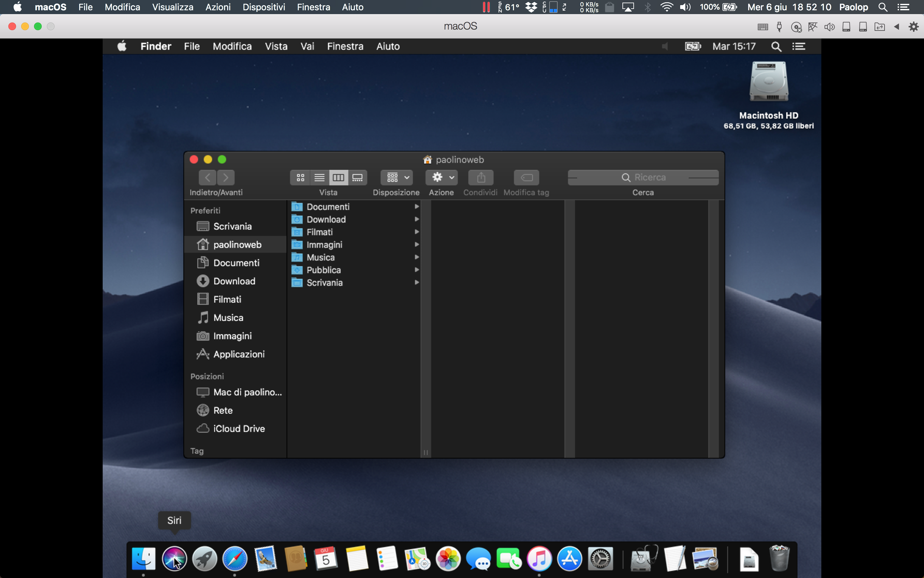Open Photos pinwheel icon in Dock
The height and width of the screenshot is (578, 924).
(x=448, y=559)
